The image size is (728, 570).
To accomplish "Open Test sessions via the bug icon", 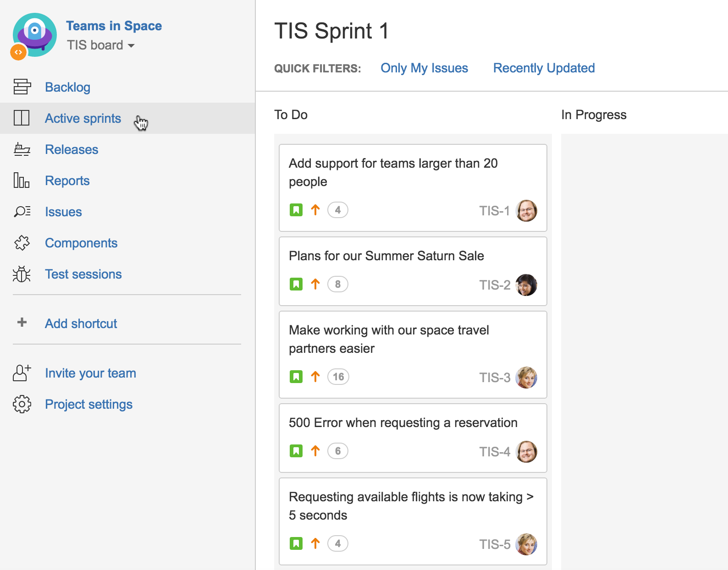I will [21, 274].
